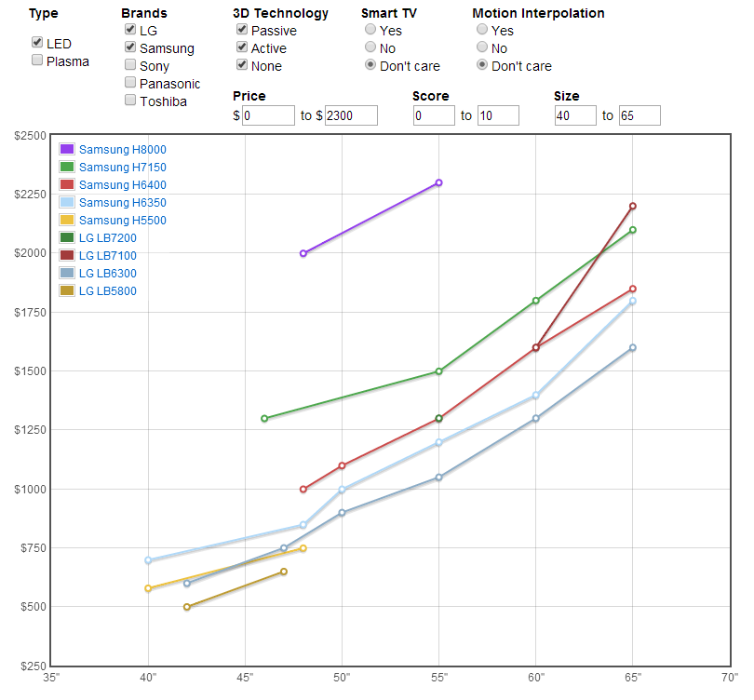Select No for Motion Interpolation
The image size is (754, 700).
pos(482,47)
